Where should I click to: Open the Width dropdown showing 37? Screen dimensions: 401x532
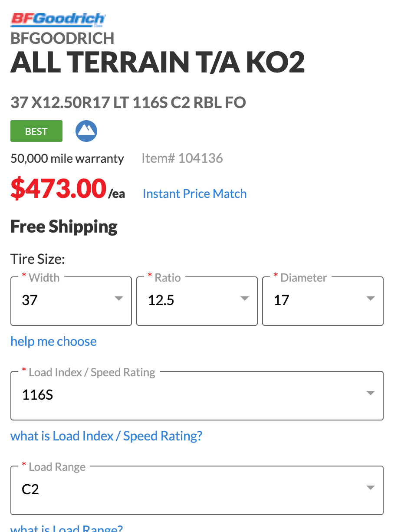[71, 300]
